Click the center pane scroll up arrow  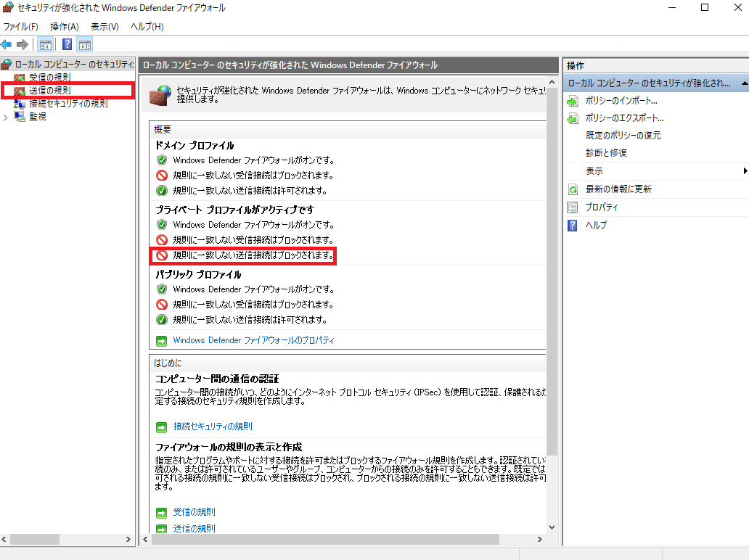tap(552, 82)
